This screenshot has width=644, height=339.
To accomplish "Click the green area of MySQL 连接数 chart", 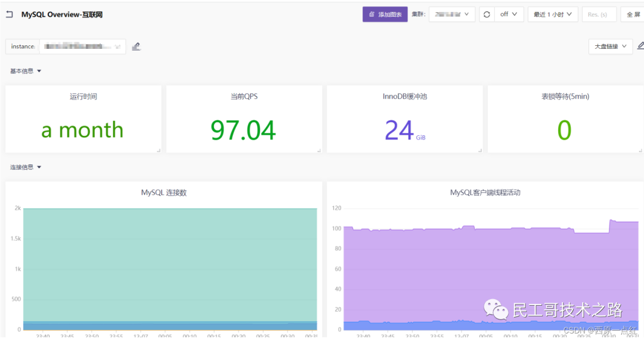I will click(x=170, y=265).
